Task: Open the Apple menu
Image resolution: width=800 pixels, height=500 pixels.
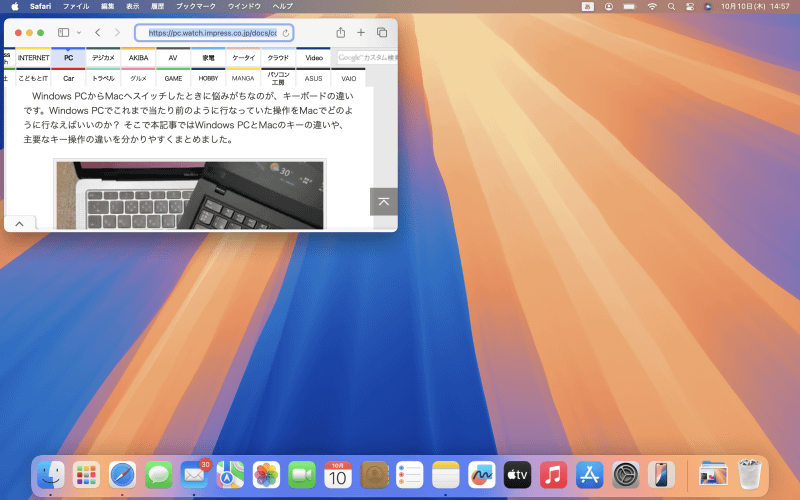Action: coord(15,6)
